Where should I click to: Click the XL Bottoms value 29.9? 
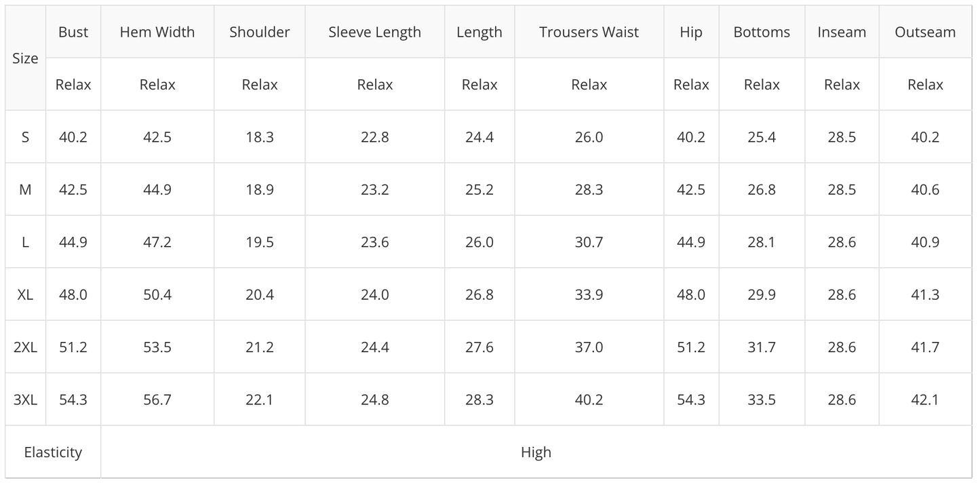762,294
